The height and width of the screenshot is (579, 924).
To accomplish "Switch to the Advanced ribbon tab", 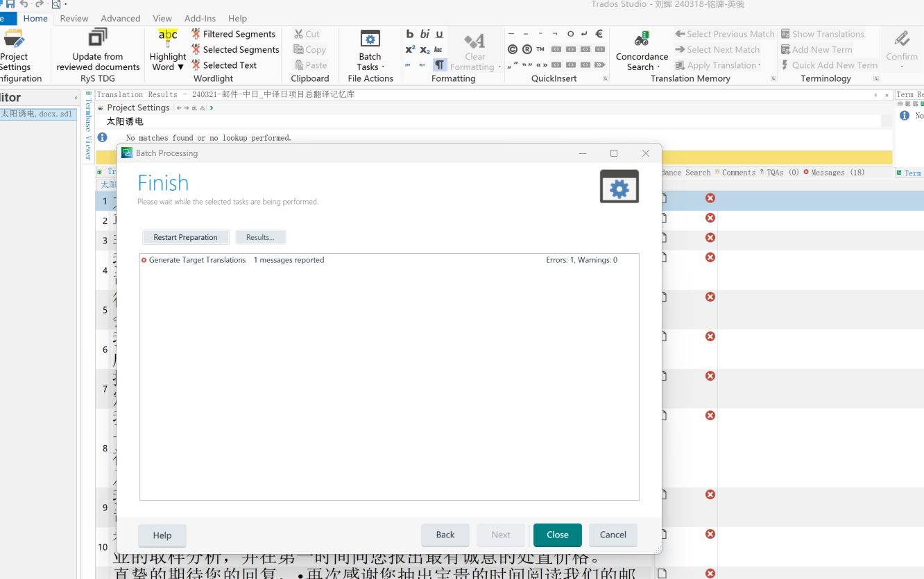I will [121, 19].
